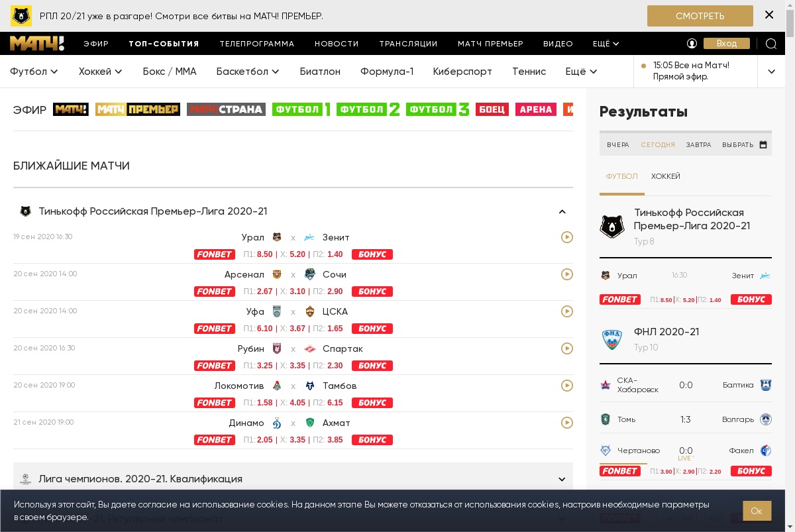Open the Биатлон section link

click(320, 72)
